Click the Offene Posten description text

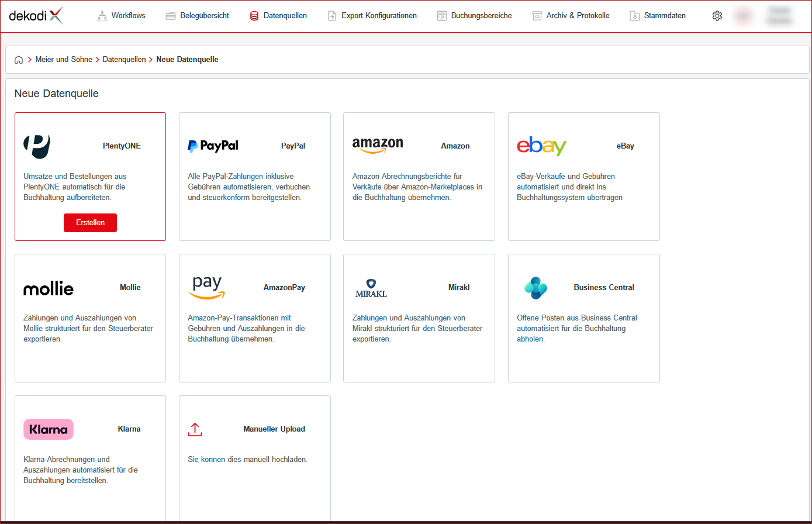577,329
